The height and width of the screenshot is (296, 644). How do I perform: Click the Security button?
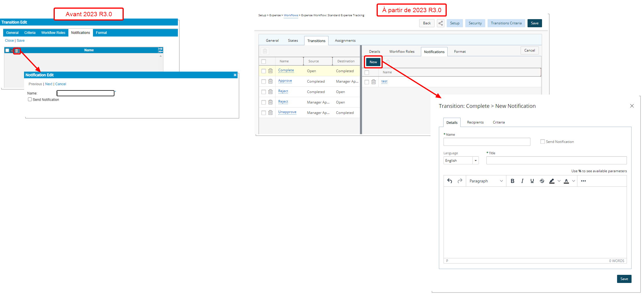pyautogui.click(x=475, y=23)
